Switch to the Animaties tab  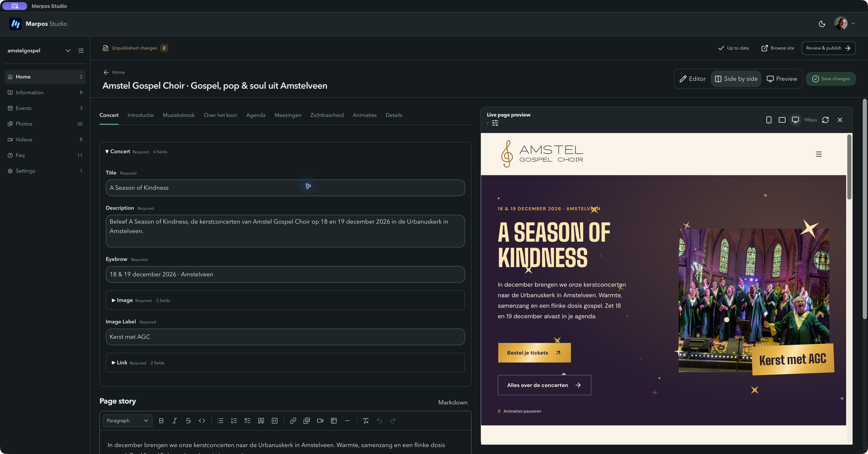365,115
